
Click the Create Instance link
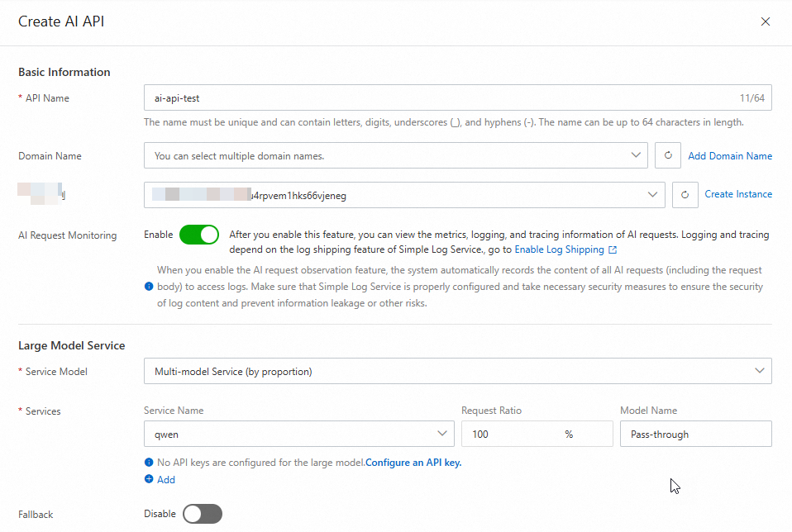(x=737, y=194)
